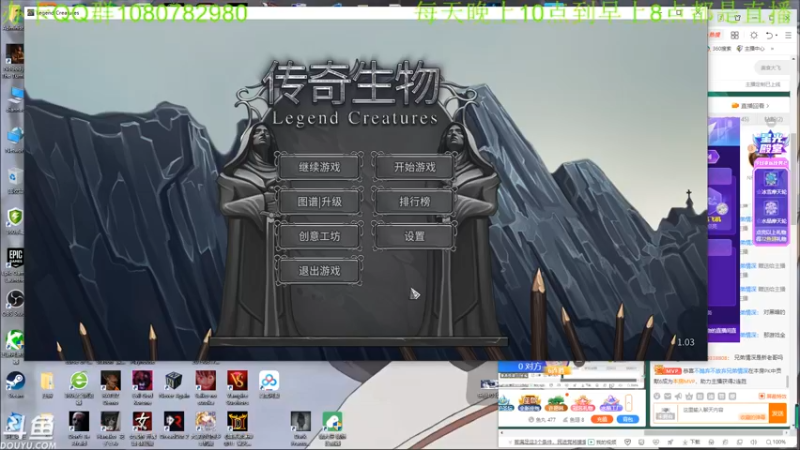
Task: Send chat with the orange 发送 button
Action: (778, 413)
